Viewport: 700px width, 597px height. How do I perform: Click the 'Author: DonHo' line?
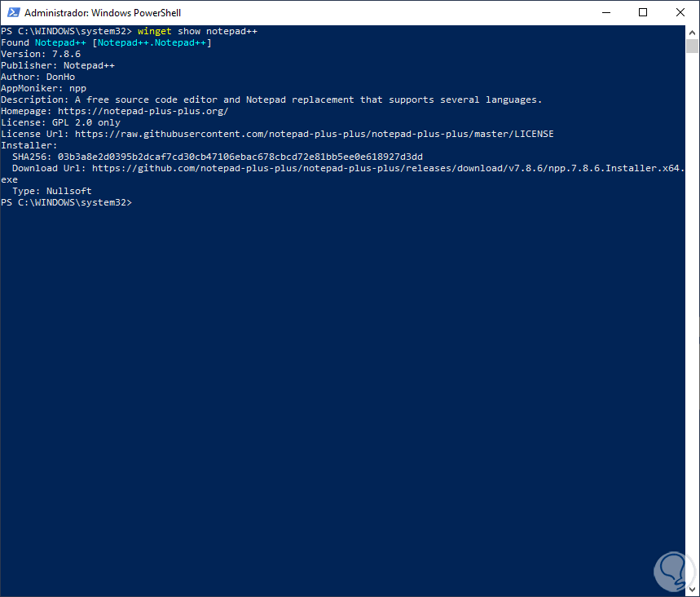point(38,77)
